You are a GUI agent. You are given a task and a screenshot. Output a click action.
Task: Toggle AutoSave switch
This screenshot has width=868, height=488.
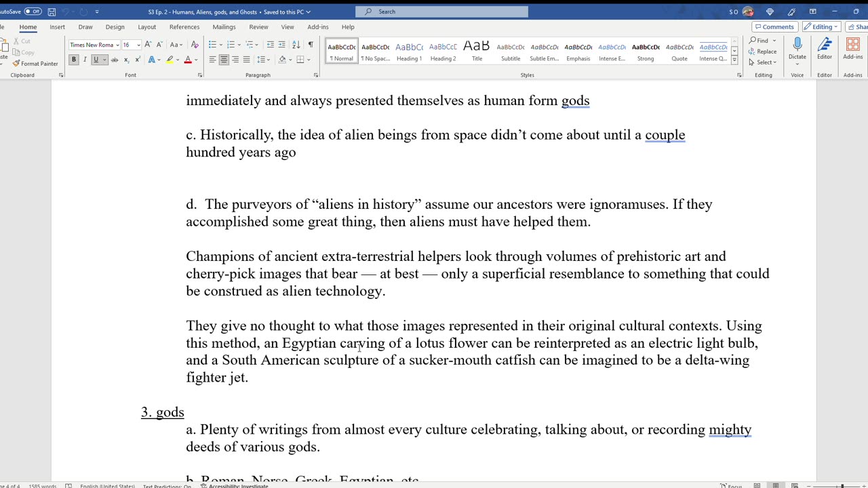33,12
